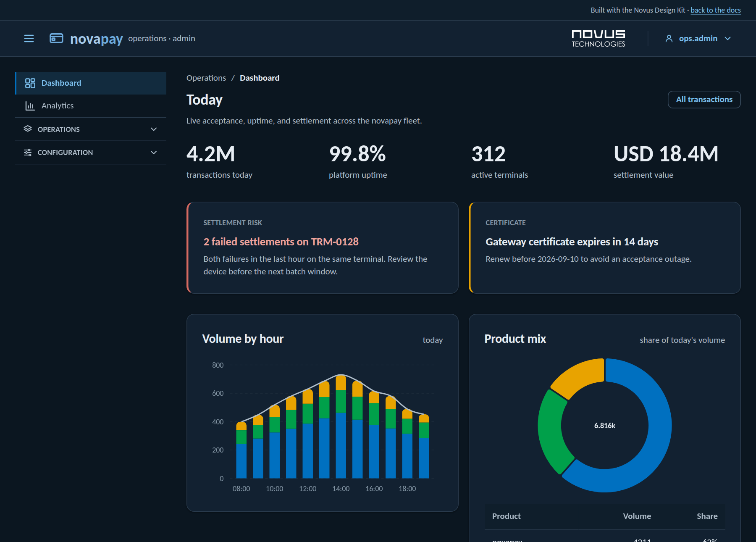Click the 14:00 bar in Volume by hour chart
The width and height of the screenshot is (756, 542).
pos(341,426)
